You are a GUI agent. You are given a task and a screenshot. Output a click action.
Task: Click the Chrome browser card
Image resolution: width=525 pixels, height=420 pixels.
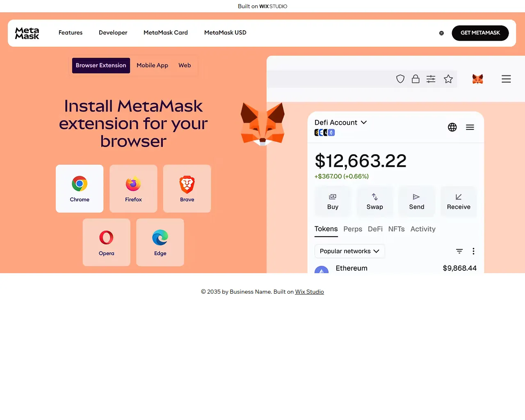(80, 189)
